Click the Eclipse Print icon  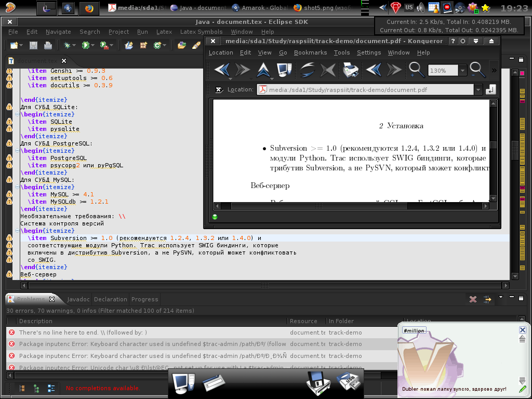(48, 46)
